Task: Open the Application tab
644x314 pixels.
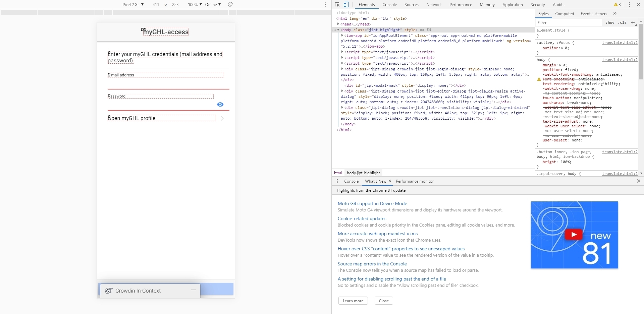Action: point(513,4)
